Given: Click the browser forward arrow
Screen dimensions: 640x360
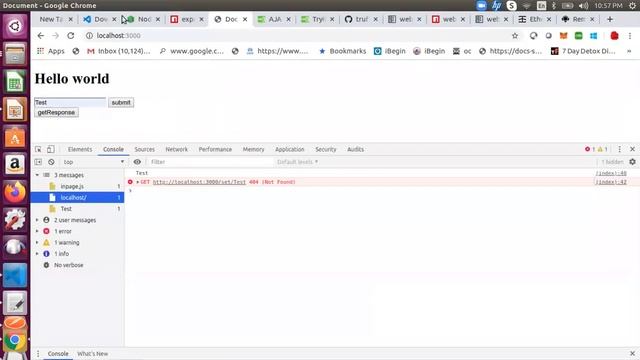Looking at the screenshot, I should [x=55, y=36].
